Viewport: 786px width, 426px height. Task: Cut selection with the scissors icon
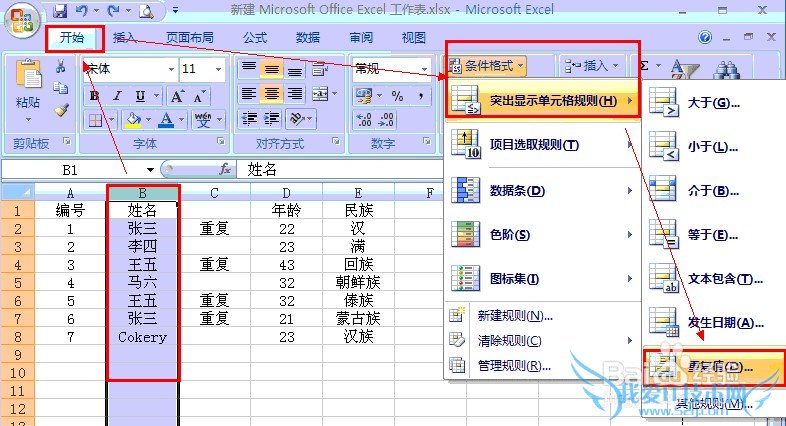point(61,66)
